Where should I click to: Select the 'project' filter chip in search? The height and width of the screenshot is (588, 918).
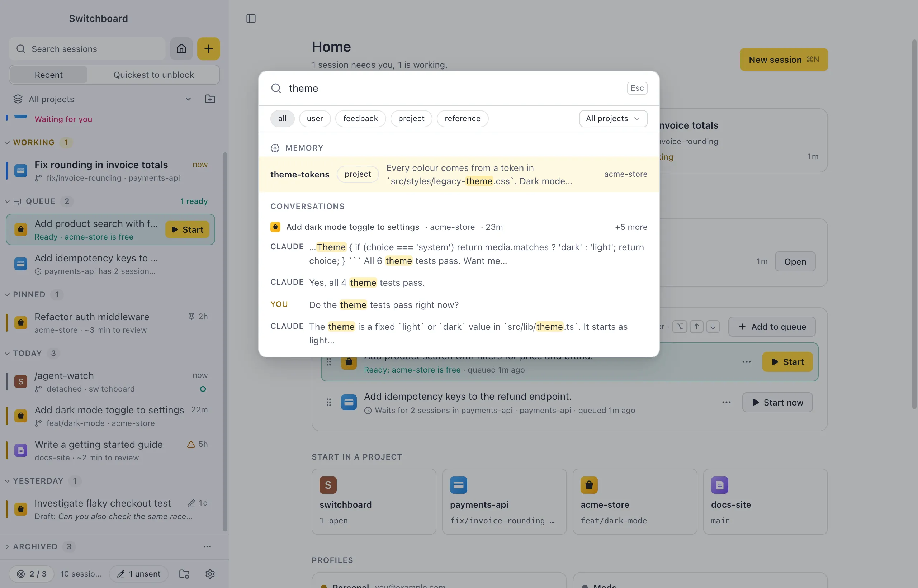pyautogui.click(x=411, y=118)
